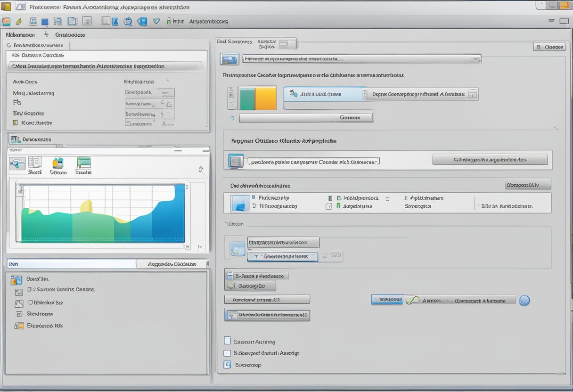Click the blue monitor icon beside the top field

tap(229, 59)
